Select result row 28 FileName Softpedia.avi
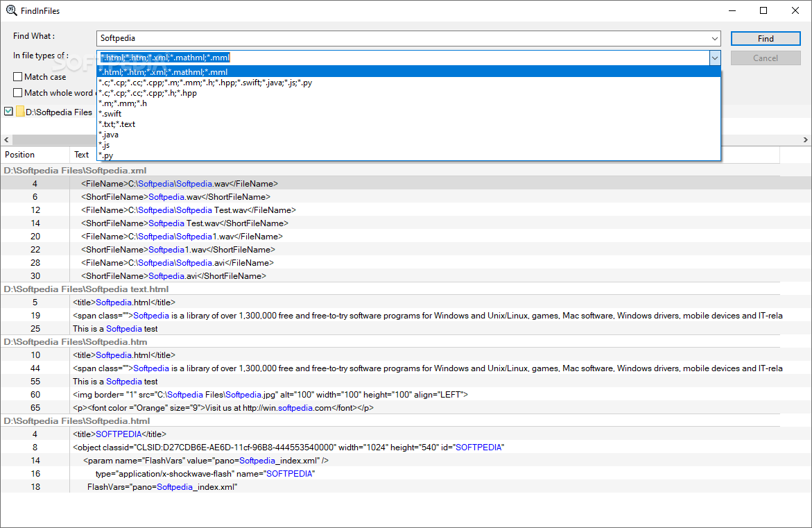Screen dimensions: 812x528 406,263
